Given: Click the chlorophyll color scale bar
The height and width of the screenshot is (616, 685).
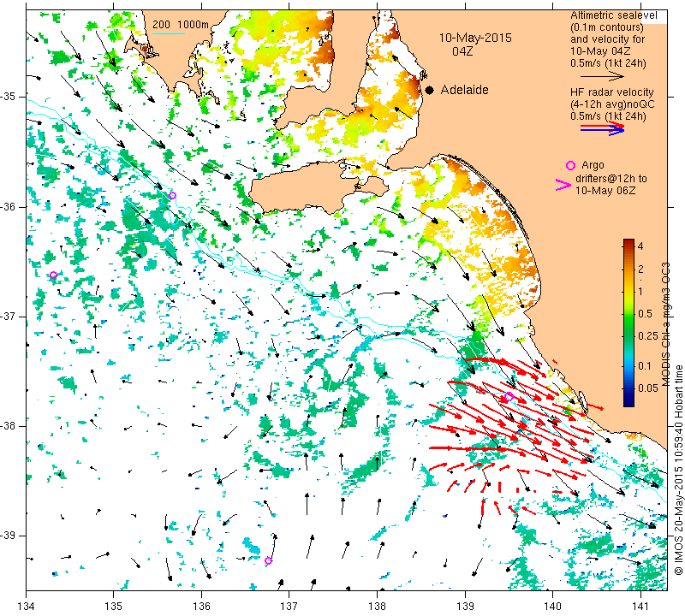Looking at the screenshot, I should coord(628,323).
